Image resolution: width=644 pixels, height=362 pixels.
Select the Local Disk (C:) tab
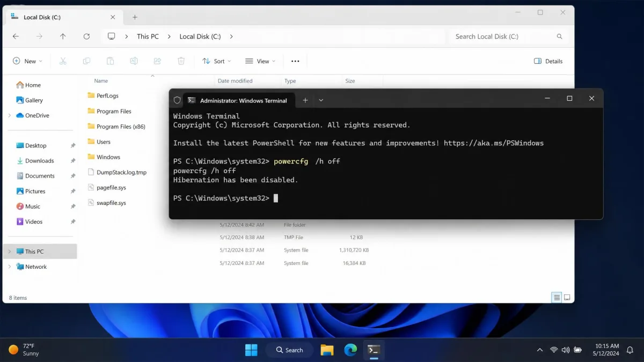65,17
